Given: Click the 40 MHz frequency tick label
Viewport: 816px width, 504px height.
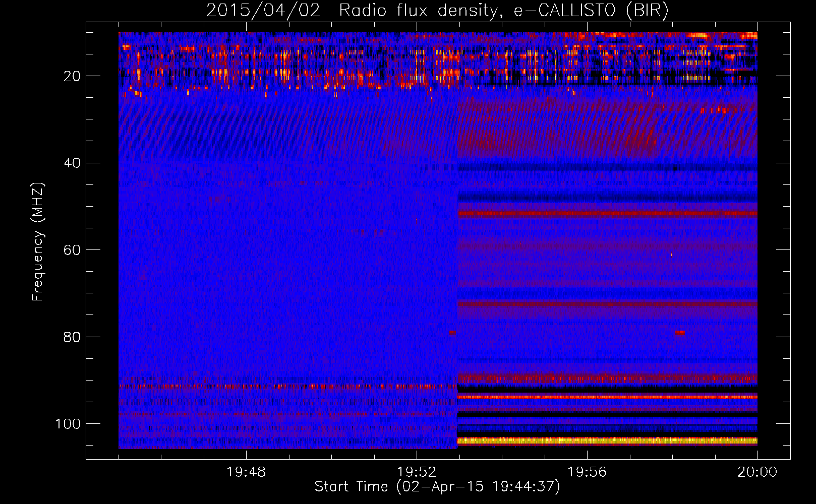Looking at the screenshot, I should (x=72, y=163).
